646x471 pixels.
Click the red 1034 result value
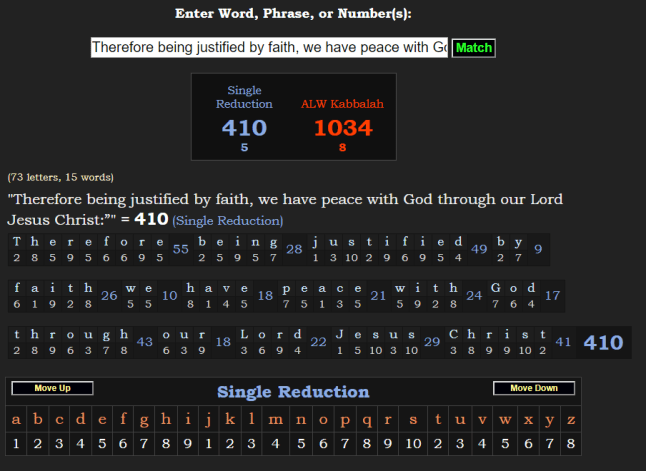342,127
